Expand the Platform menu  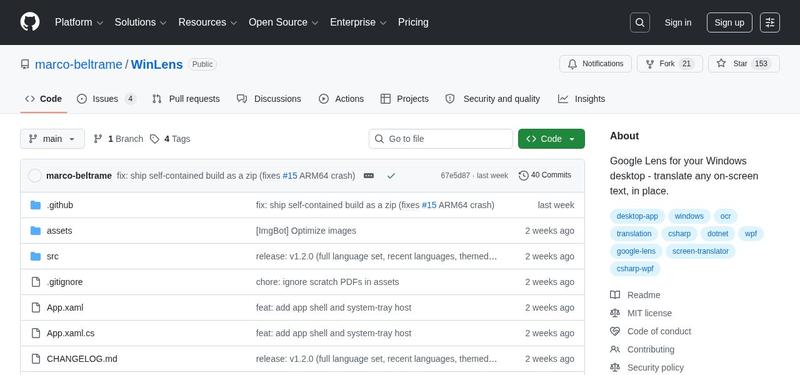coord(79,22)
